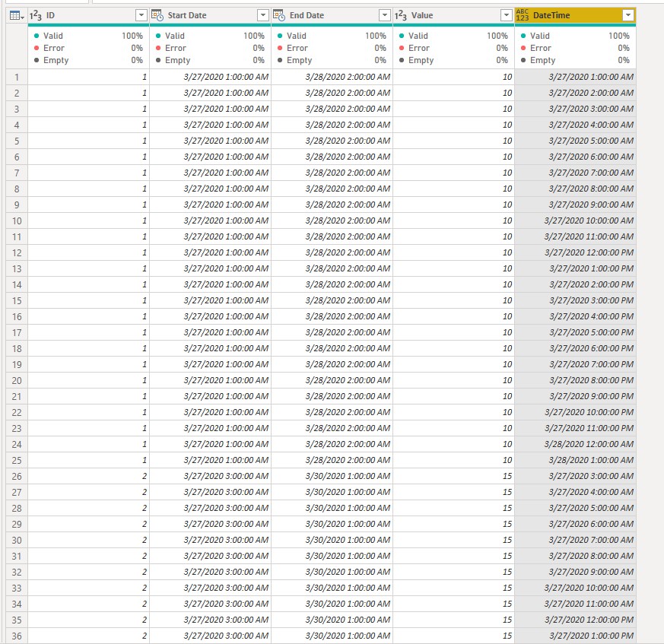Select Start Date cell in row 5

[211, 141]
